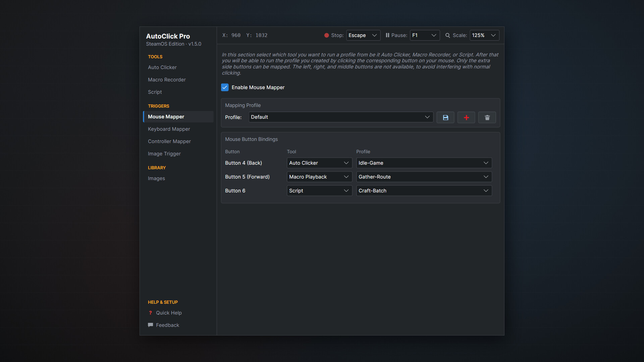The width and height of the screenshot is (644, 362).
Task: Click the AutoClick Pro title
Action: coord(168,36)
